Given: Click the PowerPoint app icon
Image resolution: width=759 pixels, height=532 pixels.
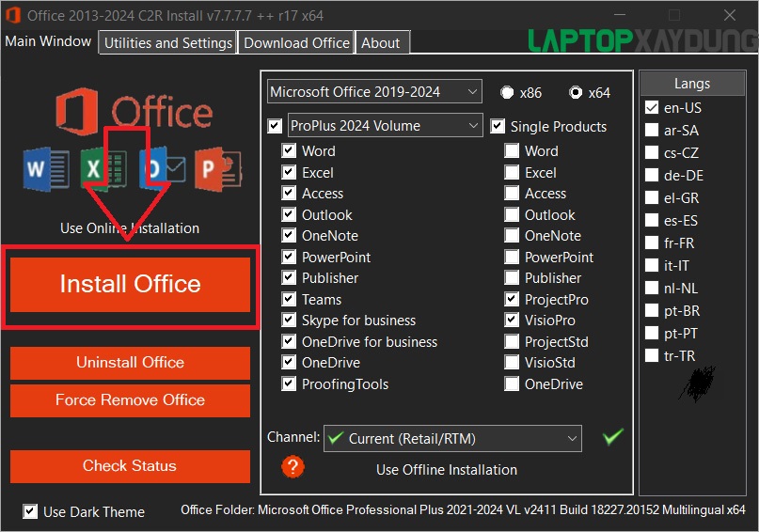Looking at the screenshot, I should (218, 169).
